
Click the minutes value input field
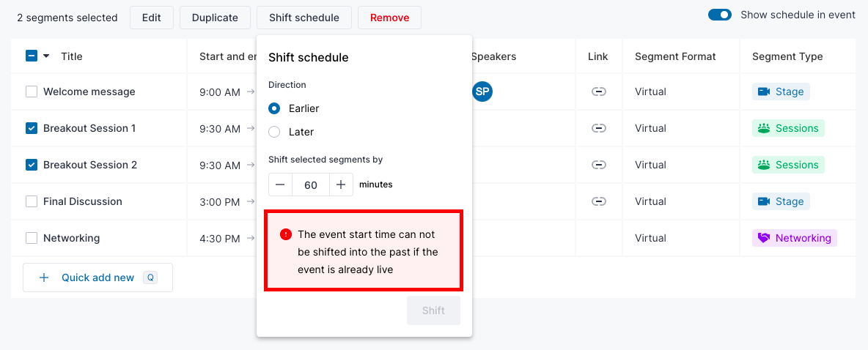[x=311, y=185]
